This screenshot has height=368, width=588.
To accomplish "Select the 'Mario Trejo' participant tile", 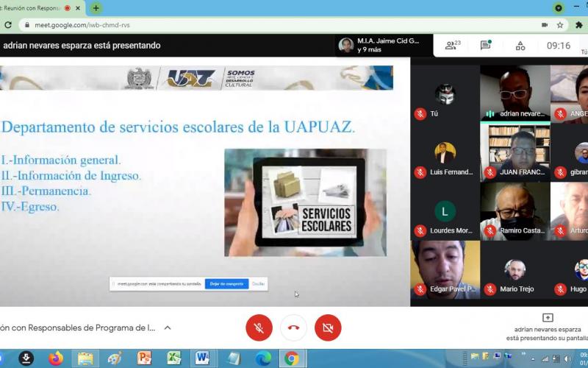I will point(515,270).
